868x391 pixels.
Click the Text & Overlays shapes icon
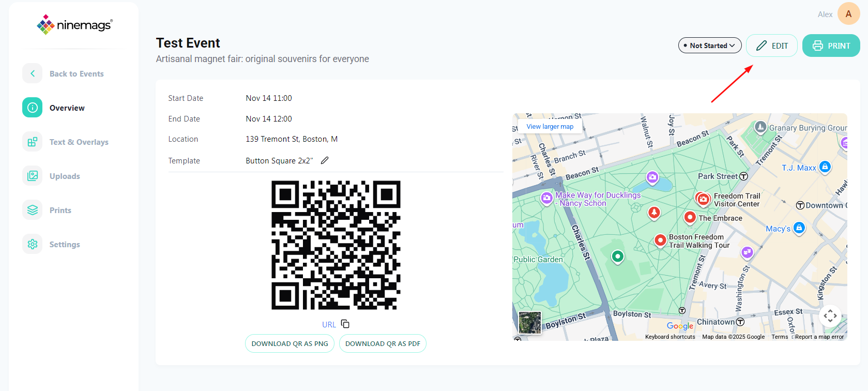click(33, 142)
